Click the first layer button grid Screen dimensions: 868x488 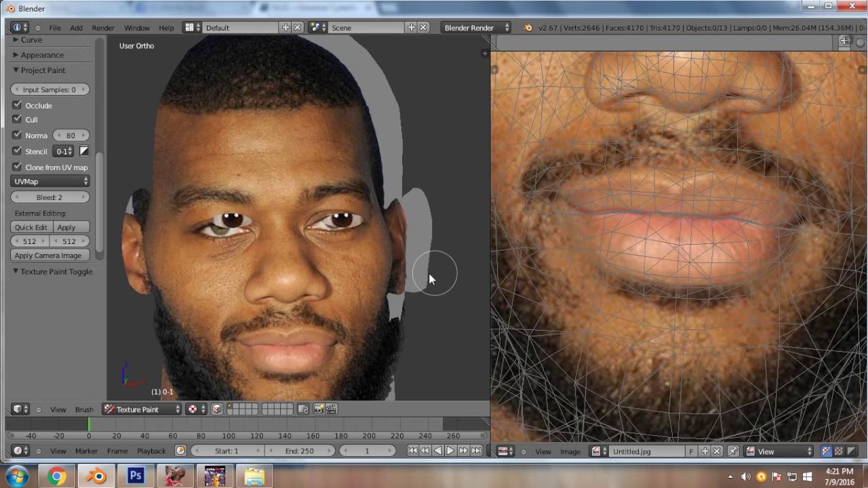pyautogui.click(x=243, y=409)
